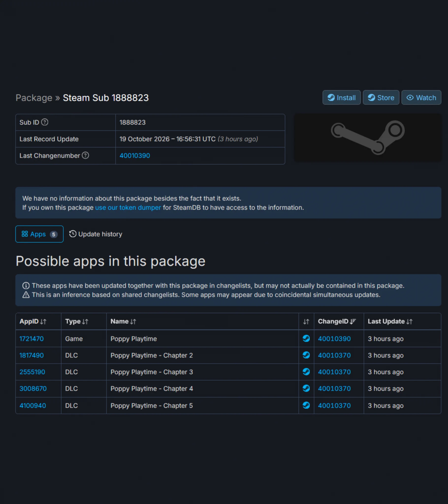Viewport: 448px width, 504px height.
Task: Watch this package with the Watch button
Action: tap(421, 98)
